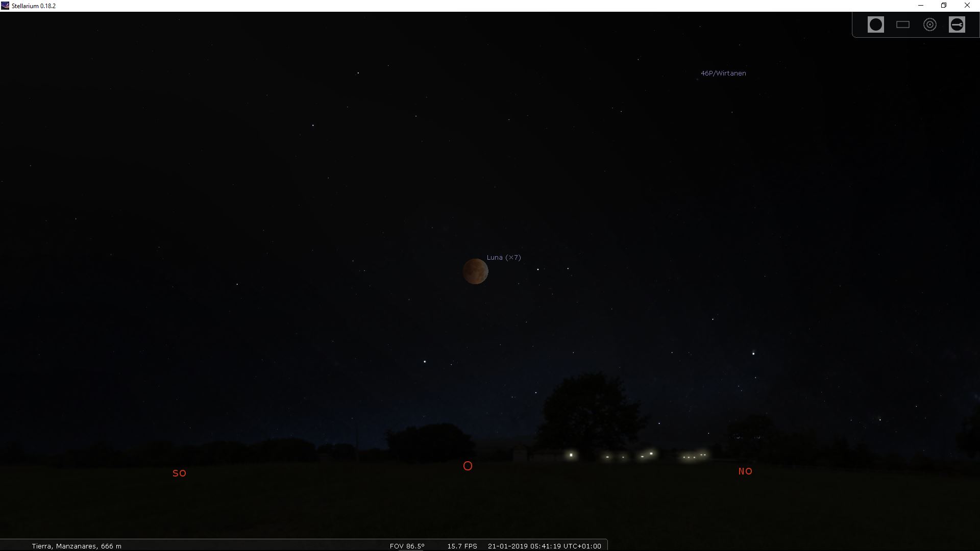Image resolution: width=980 pixels, height=551 pixels.
Task: Restore down the Stellarium window
Action: (x=944, y=6)
